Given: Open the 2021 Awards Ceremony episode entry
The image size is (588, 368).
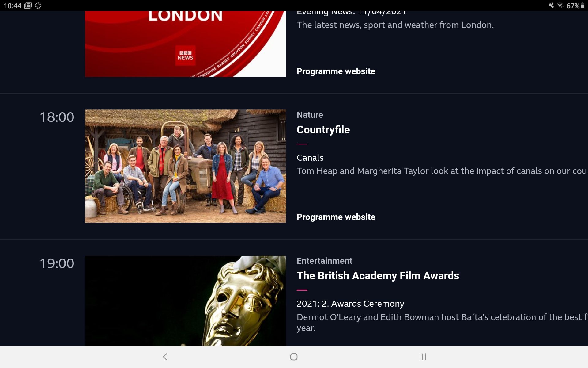Looking at the screenshot, I should [x=350, y=303].
